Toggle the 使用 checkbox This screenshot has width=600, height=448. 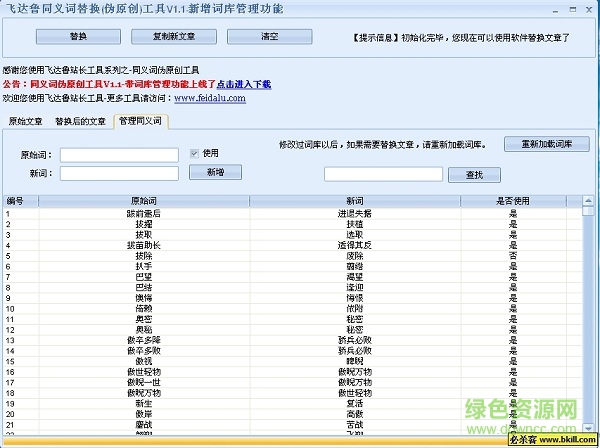coord(194,154)
